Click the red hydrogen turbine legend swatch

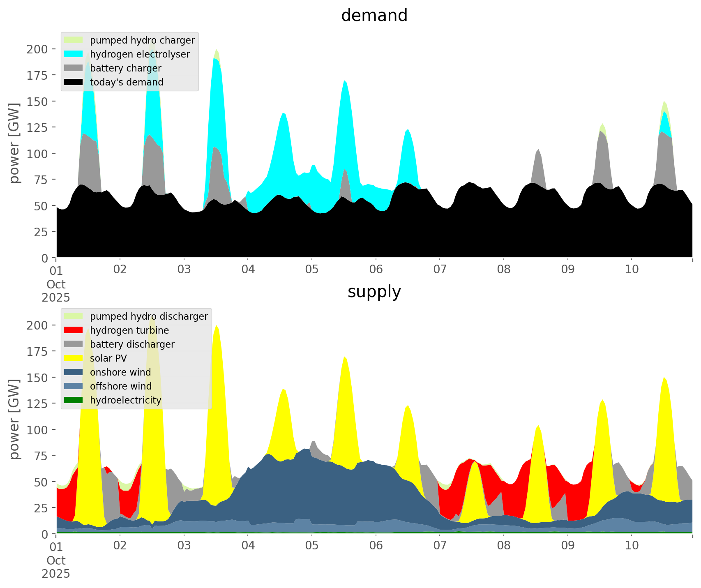coord(74,330)
